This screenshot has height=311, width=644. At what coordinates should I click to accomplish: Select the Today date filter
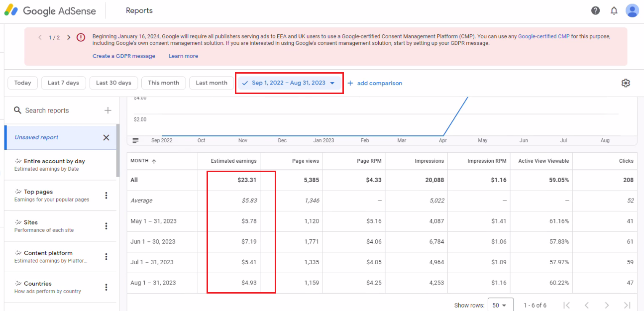point(22,83)
